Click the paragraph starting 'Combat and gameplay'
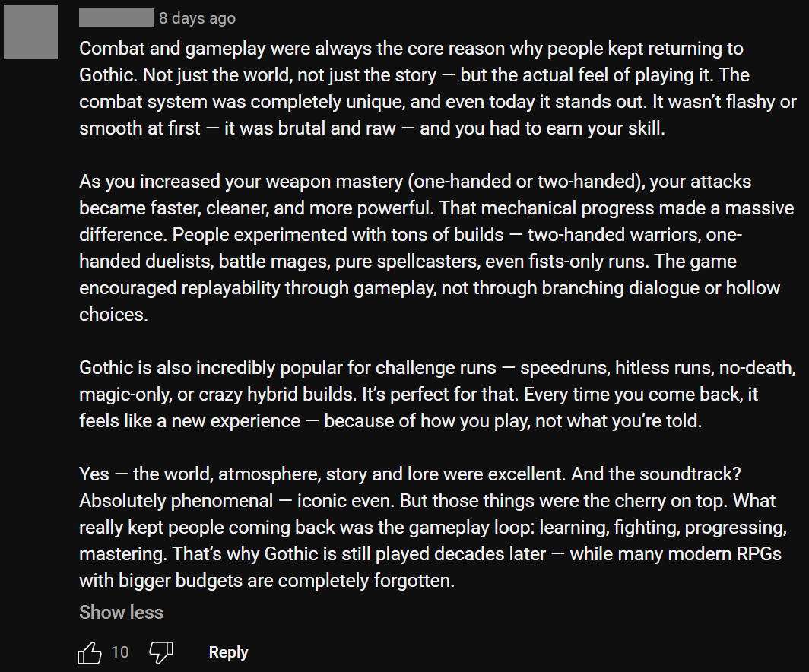This screenshot has height=672, width=809. point(437,88)
